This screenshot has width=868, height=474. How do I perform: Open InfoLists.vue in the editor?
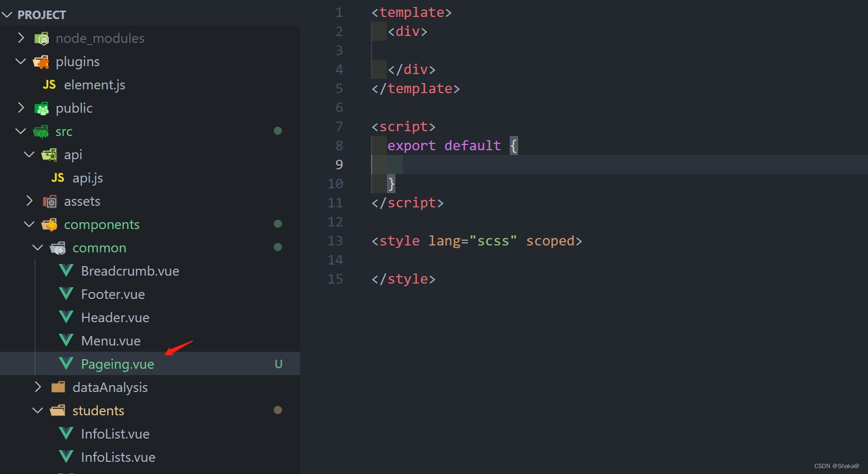click(x=118, y=457)
